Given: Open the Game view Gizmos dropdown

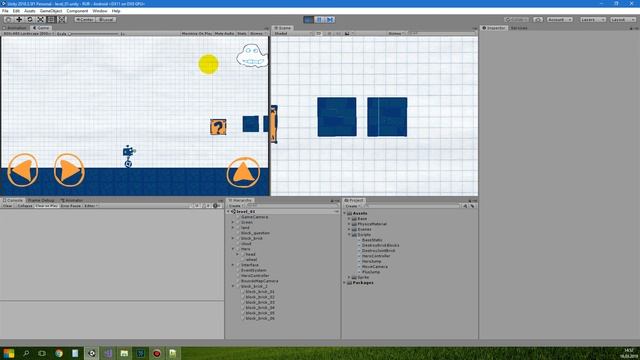Looking at the screenshot, I should [257, 33].
